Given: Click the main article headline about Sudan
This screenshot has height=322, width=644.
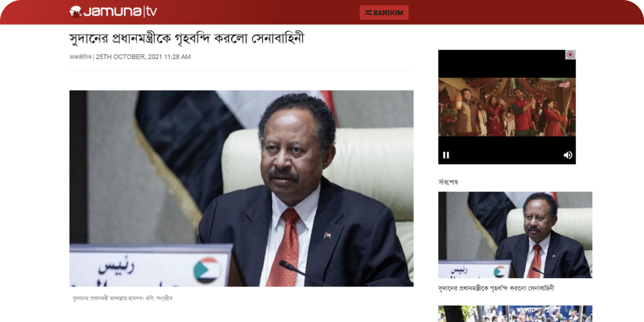Looking at the screenshot, I should coord(186,39).
